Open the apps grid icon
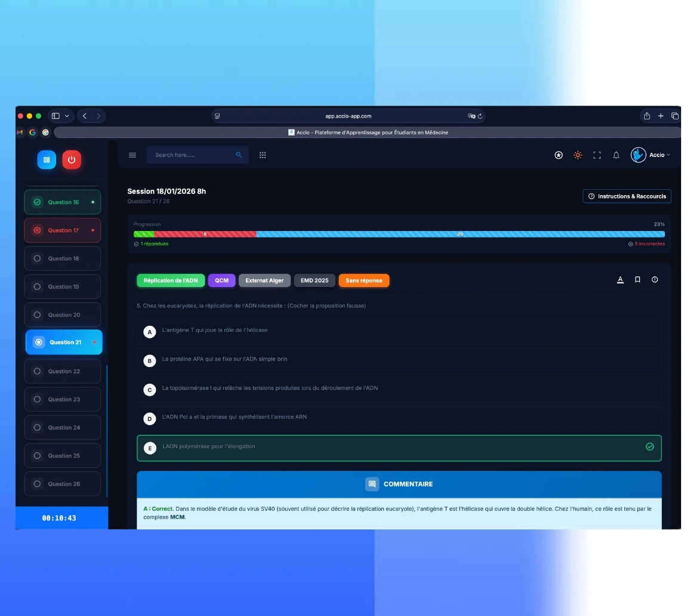 tap(263, 155)
